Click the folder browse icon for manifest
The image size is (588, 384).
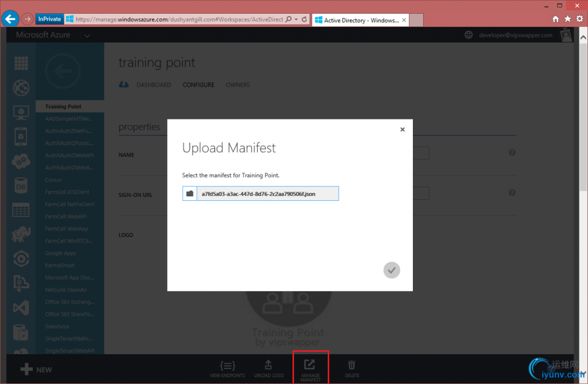pyautogui.click(x=189, y=193)
